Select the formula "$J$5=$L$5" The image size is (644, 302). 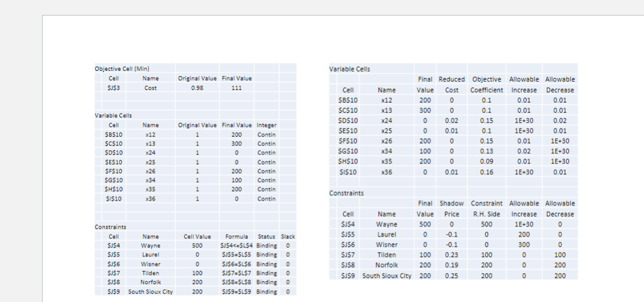click(237, 255)
